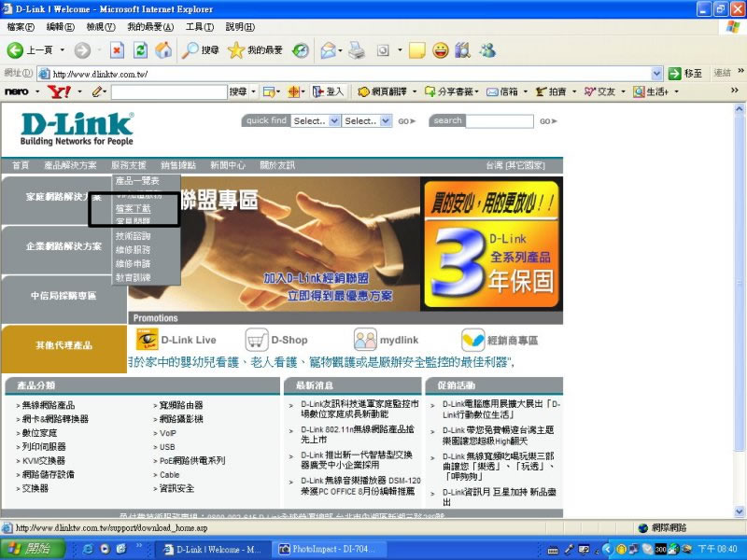Click the 移至 Go button
Image resolution: width=747 pixels, height=560 pixels.
(x=685, y=74)
